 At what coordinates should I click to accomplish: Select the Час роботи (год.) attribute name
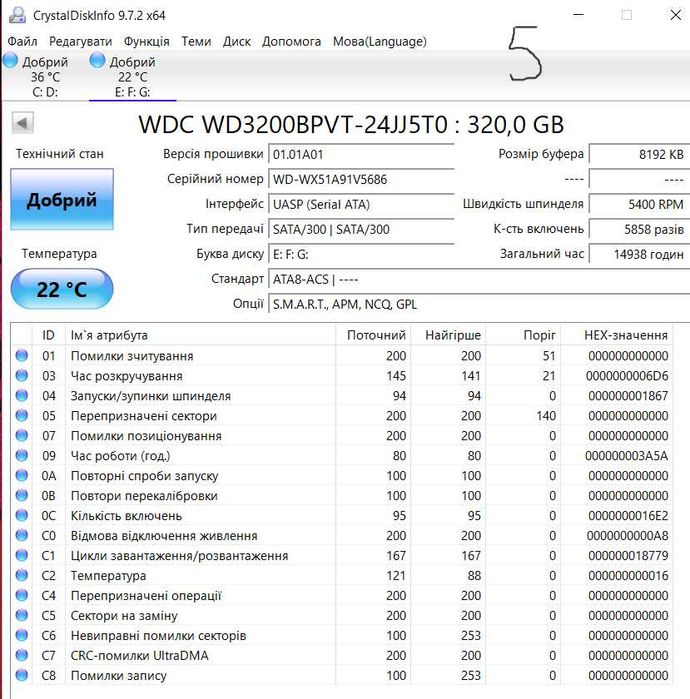(x=120, y=456)
